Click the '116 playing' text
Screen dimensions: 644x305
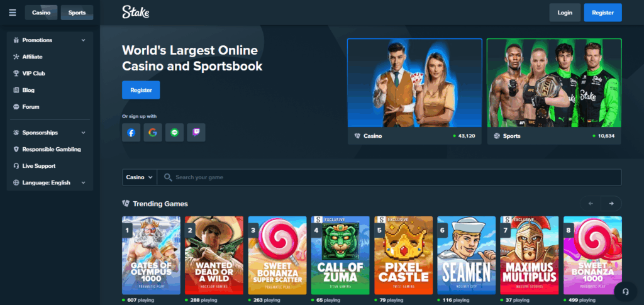[x=455, y=300]
